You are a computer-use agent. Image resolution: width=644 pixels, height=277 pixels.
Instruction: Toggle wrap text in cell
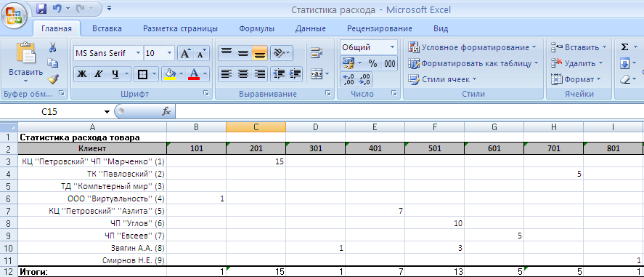(317, 53)
